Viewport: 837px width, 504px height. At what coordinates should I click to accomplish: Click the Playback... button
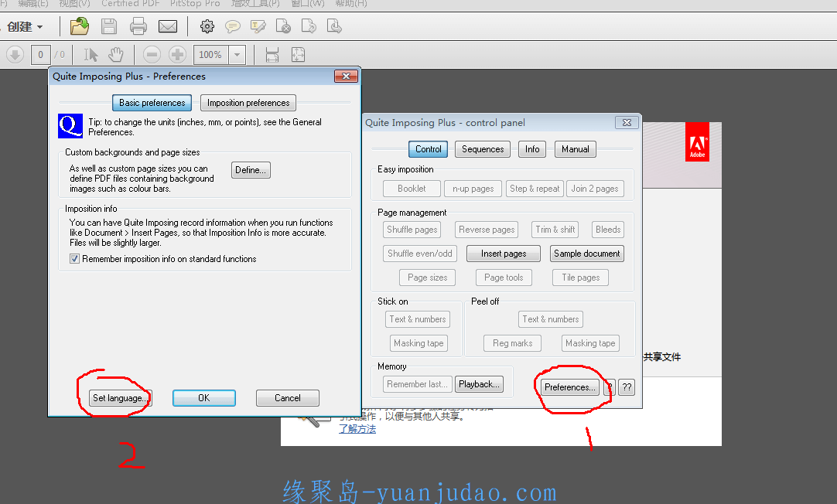(x=479, y=384)
